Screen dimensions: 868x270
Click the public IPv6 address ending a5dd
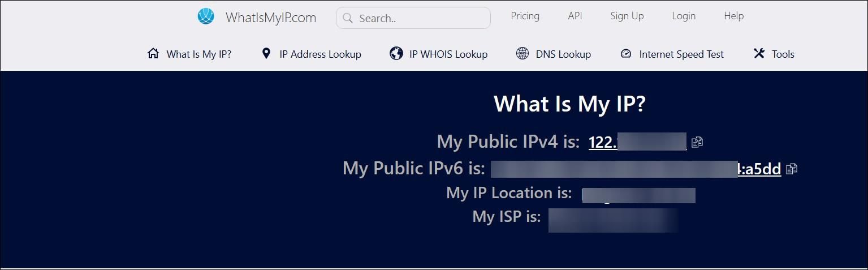636,169
